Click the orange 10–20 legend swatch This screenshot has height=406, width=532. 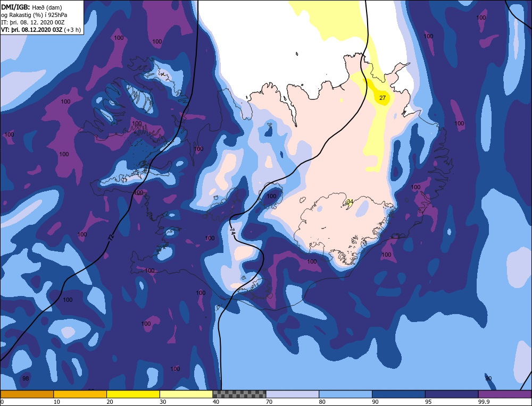(80, 394)
